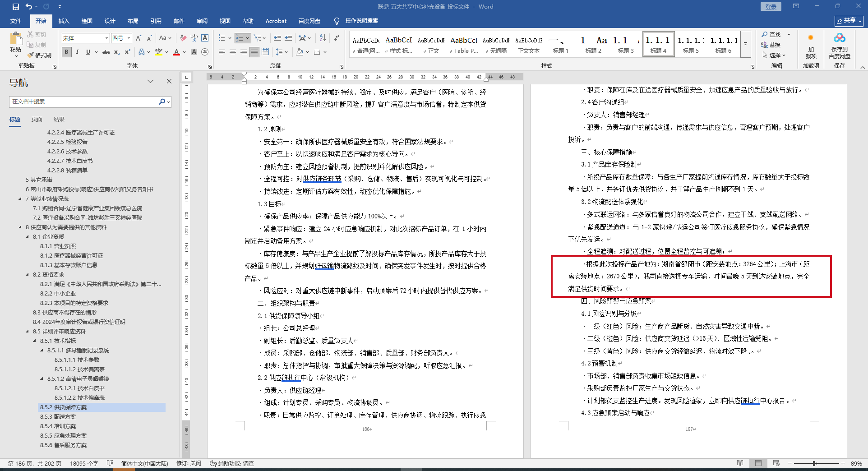Open the phonetic guide (pinyin) tool

click(x=194, y=38)
